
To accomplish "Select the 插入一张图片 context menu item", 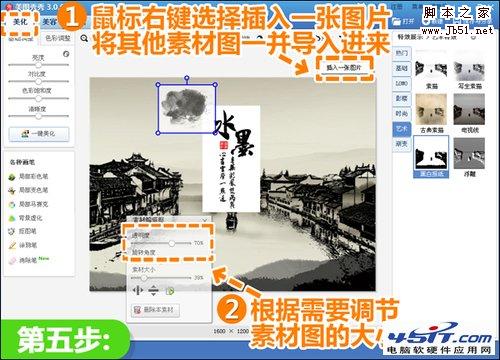I will point(344,68).
